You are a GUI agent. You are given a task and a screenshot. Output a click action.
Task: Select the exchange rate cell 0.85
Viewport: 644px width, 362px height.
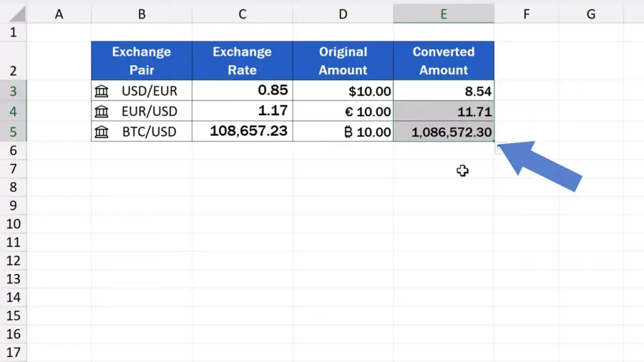[242, 90]
